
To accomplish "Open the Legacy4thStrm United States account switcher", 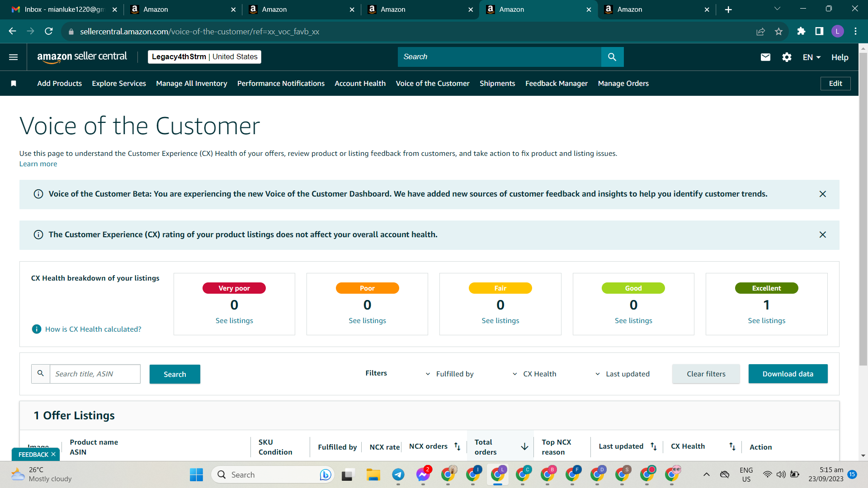I will point(204,57).
